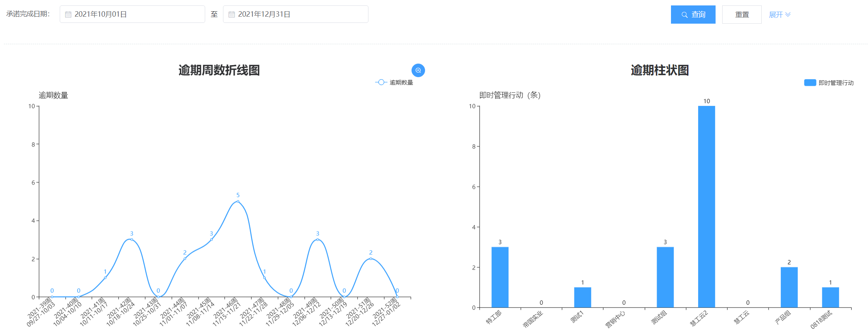
Task: Click the 0818测试 bar in chart
Action: point(830,297)
